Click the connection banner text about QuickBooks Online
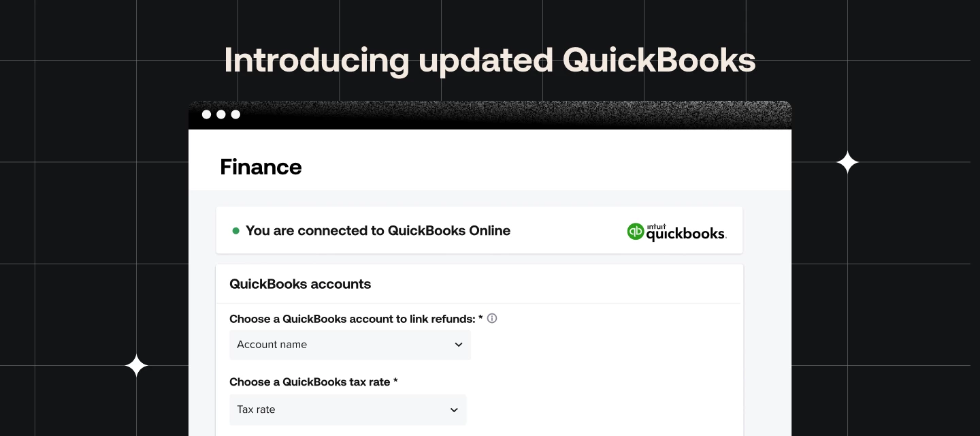 click(x=378, y=230)
